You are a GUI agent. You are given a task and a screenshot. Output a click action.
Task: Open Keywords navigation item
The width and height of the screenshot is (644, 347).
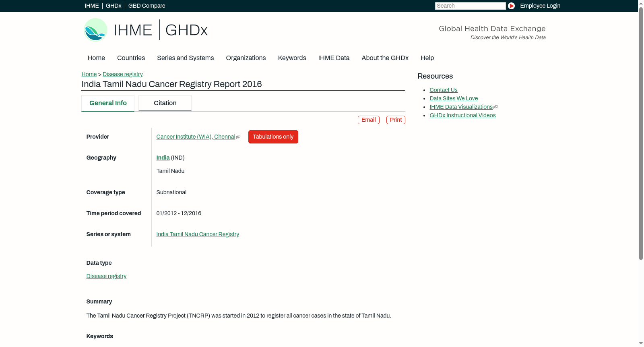(x=292, y=58)
